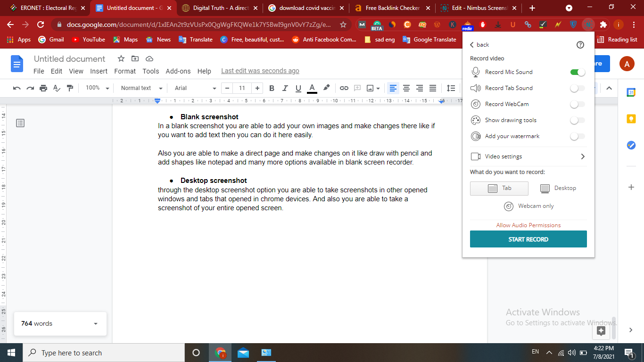Open Last edit was seconds ago link
The image size is (644, 362).
pos(260,71)
